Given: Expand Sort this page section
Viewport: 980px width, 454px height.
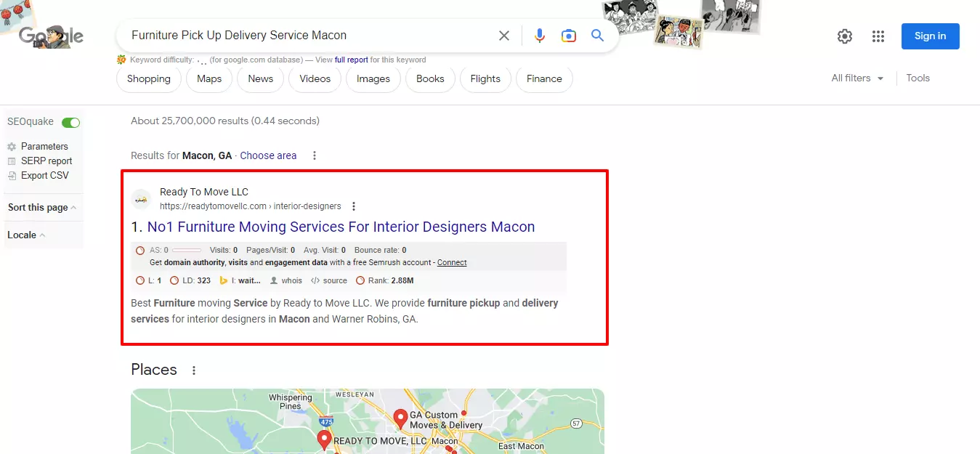Looking at the screenshot, I should (42, 208).
